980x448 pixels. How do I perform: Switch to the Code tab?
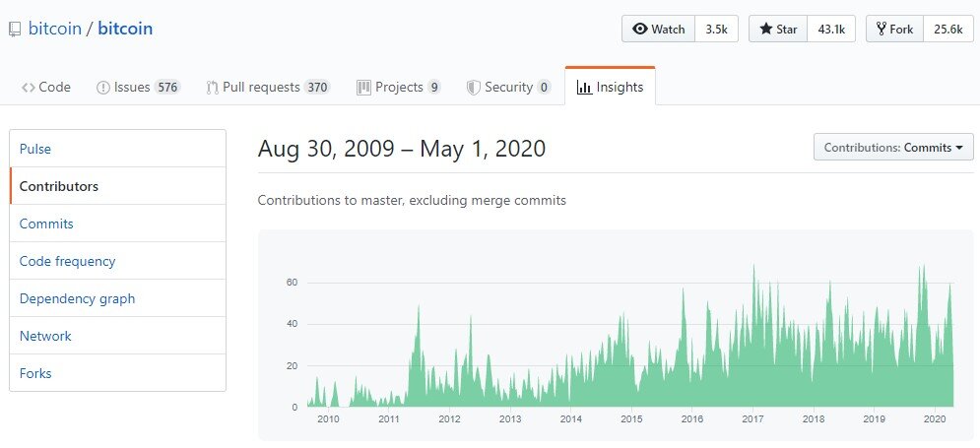click(45, 87)
